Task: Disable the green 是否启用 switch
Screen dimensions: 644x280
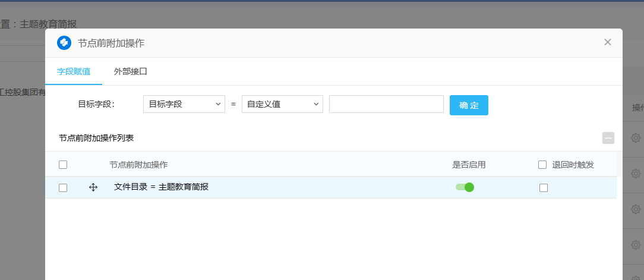Action: pyautogui.click(x=465, y=187)
